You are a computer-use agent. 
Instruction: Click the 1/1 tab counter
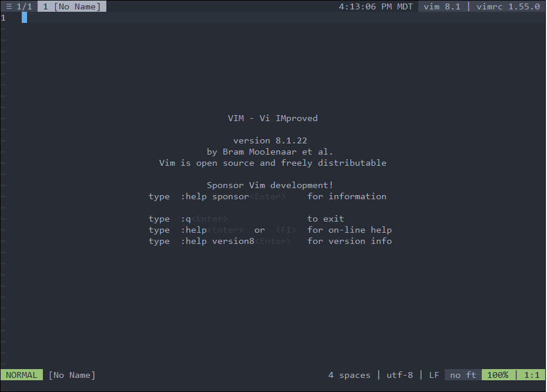point(24,6)
